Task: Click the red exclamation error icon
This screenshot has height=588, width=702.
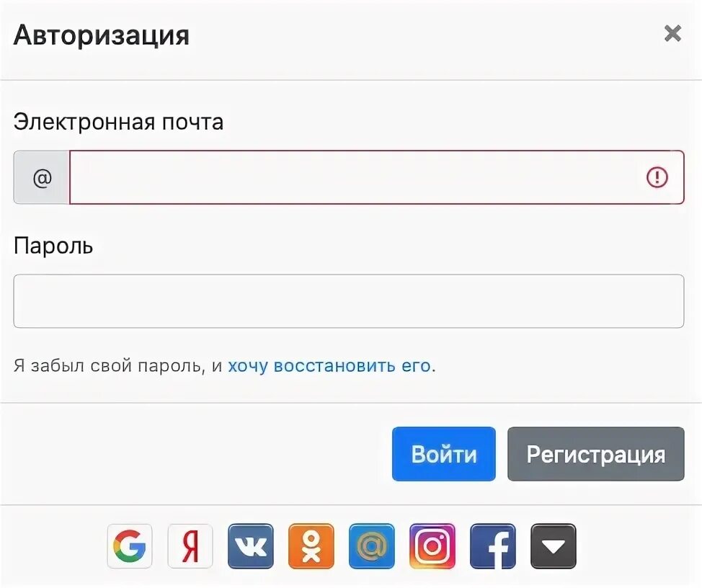Action: pos(657,177)
